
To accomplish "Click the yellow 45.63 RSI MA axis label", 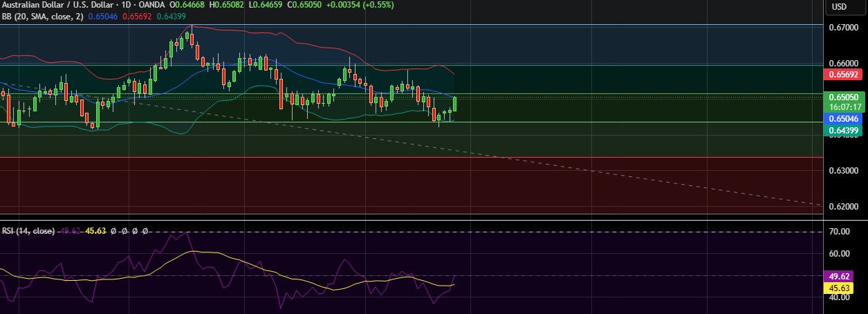I will coord(839,287).
